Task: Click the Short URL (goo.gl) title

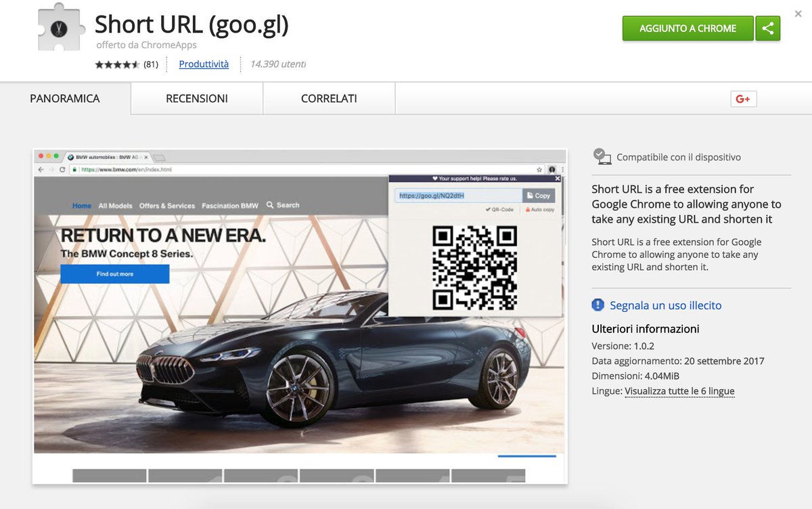Action: tap(191, 24)
